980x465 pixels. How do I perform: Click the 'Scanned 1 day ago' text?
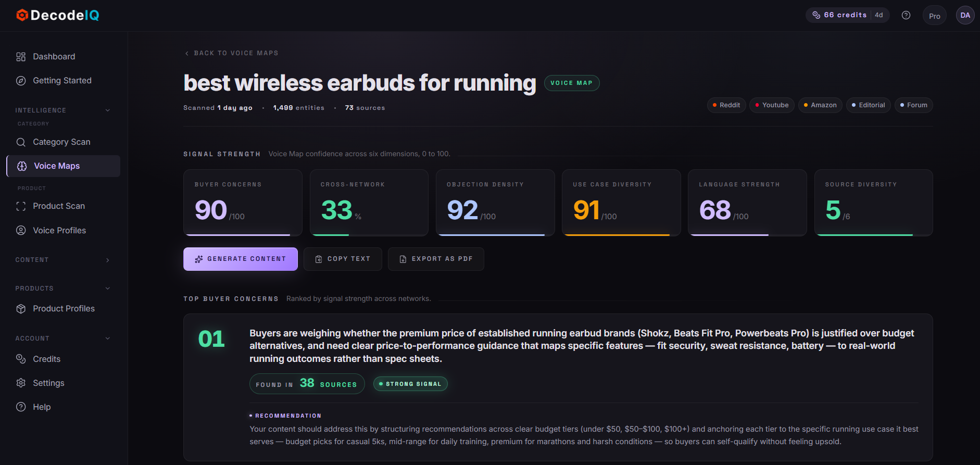click(x=218, y=108)
